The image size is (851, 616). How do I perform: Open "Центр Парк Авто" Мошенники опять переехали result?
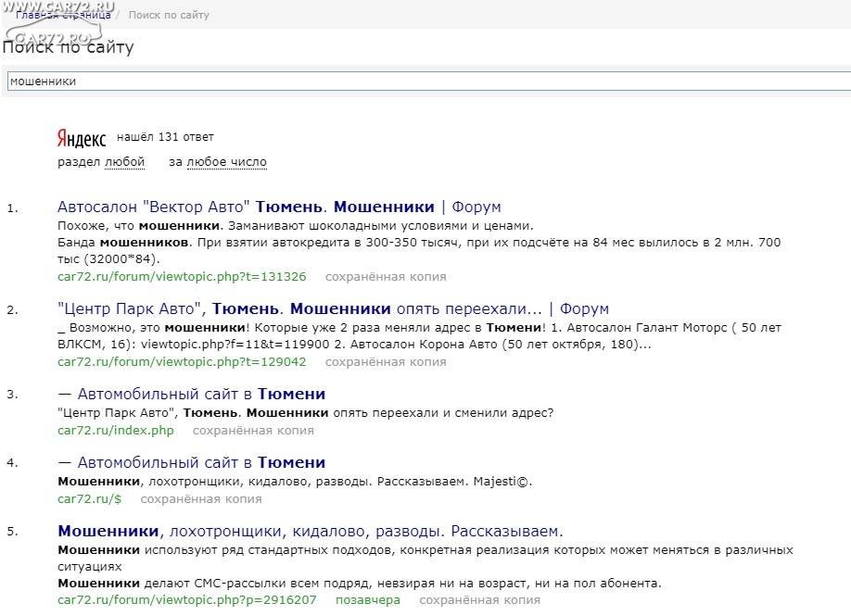pyautogui.click(x=333, y=308)
